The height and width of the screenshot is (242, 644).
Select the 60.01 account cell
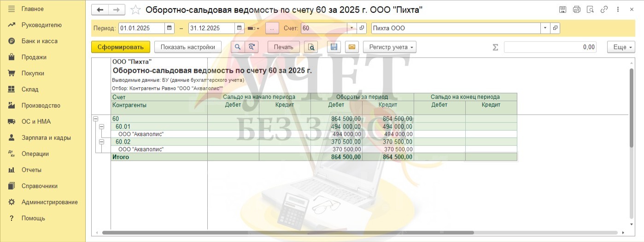[x=159, y=127]
